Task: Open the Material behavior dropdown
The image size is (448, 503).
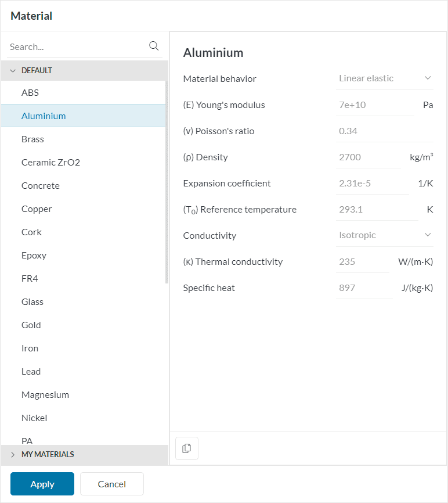Action: [385, 78]
